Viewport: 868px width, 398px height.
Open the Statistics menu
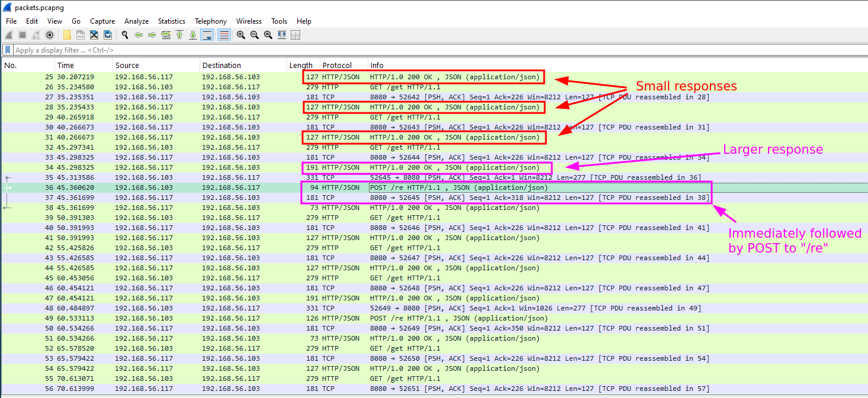pos(171,21)
